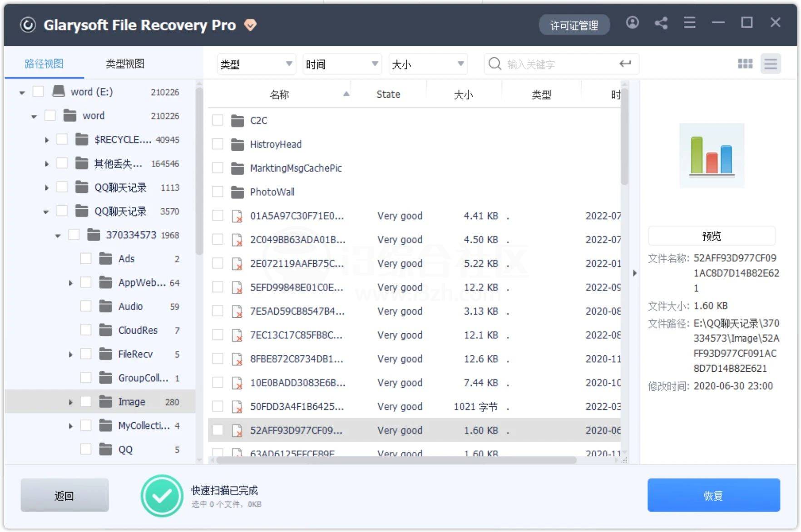Check the 5EFD99848E01C0E file checkbox
The height and width of the screenshot is (532, 801).
click(218, 287)
